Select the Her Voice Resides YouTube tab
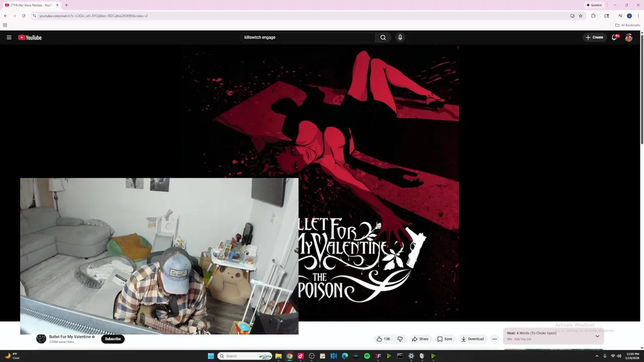644x362 pixels. 31,5
